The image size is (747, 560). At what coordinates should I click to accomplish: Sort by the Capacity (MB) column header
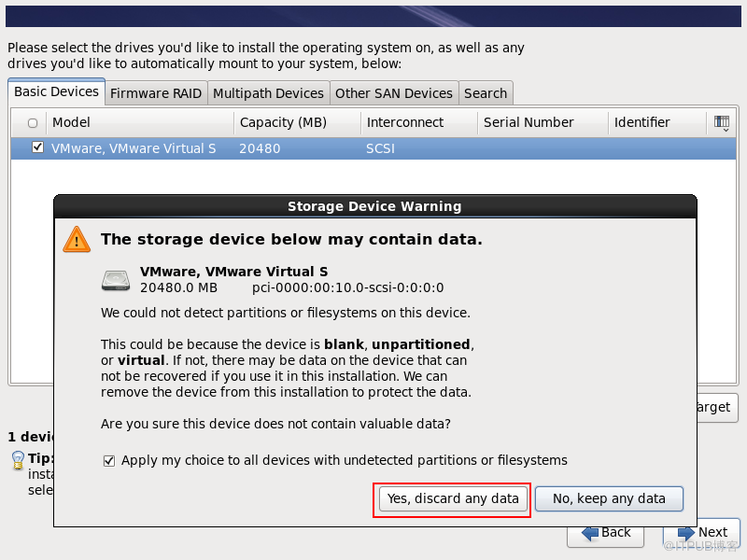point(296,122)
